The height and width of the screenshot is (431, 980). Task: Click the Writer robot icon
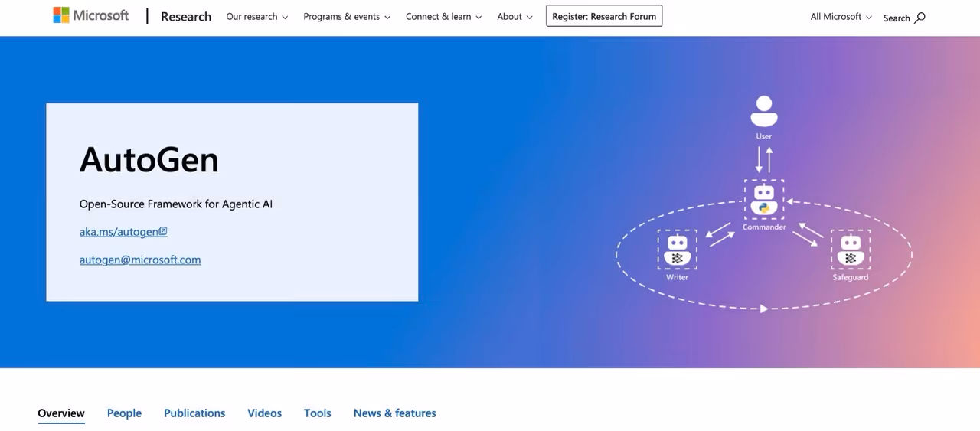677,250
